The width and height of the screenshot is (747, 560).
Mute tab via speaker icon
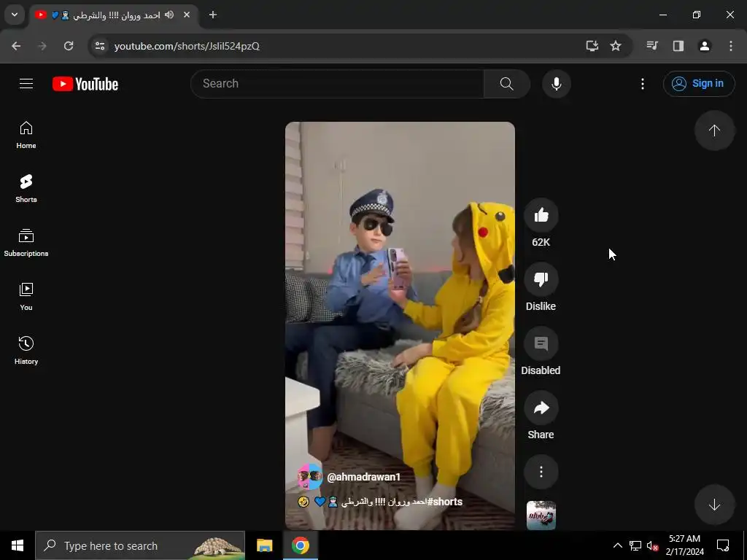coord(169,15)
